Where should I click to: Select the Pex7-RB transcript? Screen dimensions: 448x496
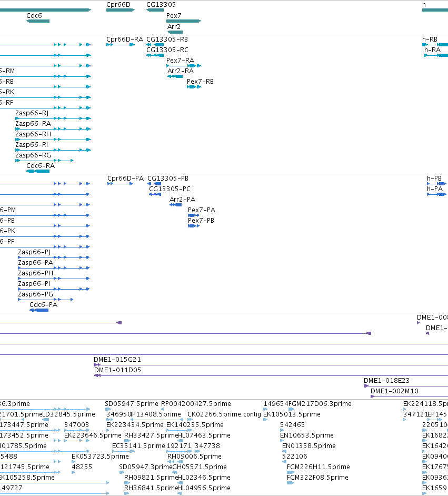(194, 87)
